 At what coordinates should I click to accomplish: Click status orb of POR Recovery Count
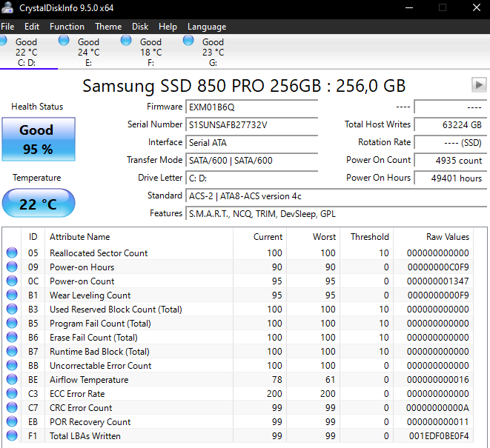[x=12, y=421]
